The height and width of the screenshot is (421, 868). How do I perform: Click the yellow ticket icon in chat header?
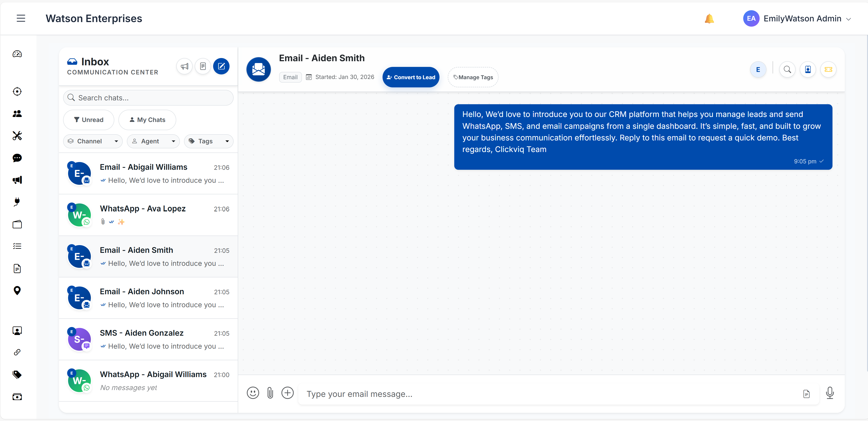pyautogui.click(x=828, y=69)
